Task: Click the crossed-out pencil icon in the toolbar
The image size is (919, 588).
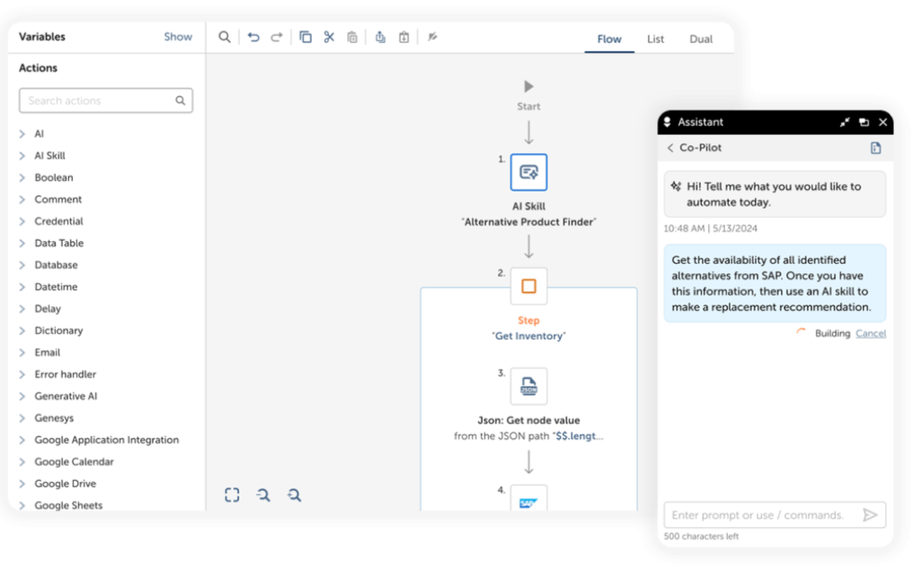Action: [433, 37]
